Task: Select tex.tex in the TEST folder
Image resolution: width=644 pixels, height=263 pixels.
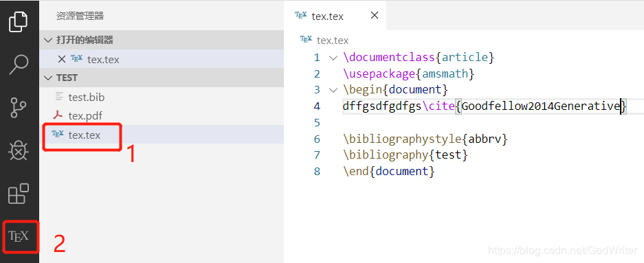Action: [162, 135]
